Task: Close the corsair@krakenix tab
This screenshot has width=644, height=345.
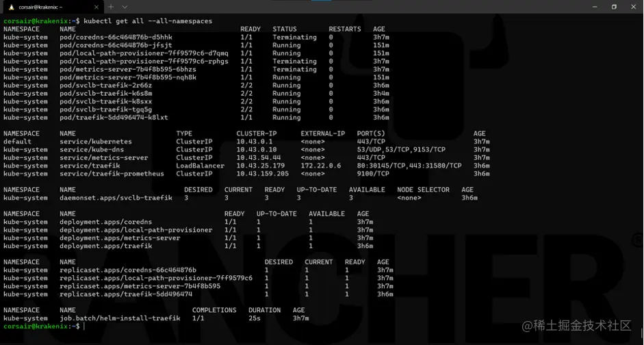Action: [96, 7]
